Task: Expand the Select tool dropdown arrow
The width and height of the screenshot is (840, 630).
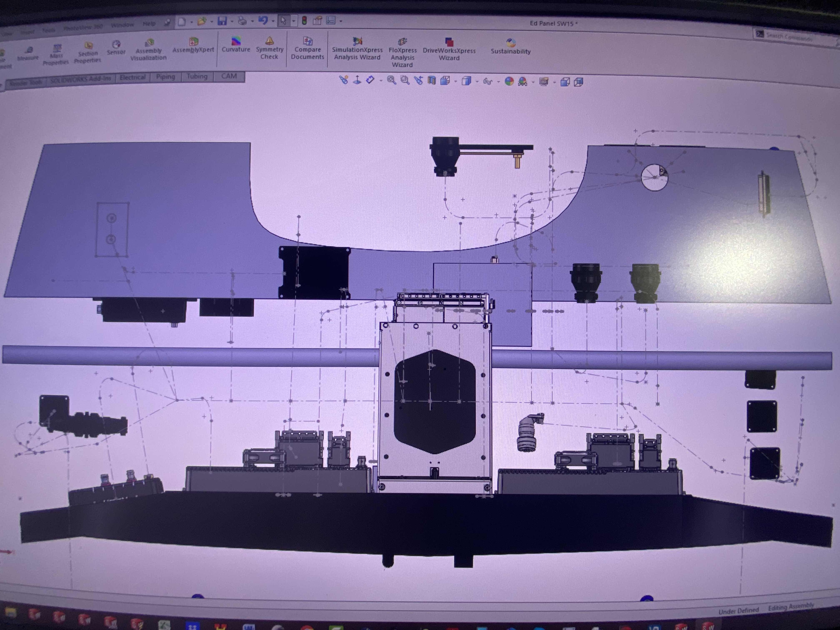Action: click(294, 21)
